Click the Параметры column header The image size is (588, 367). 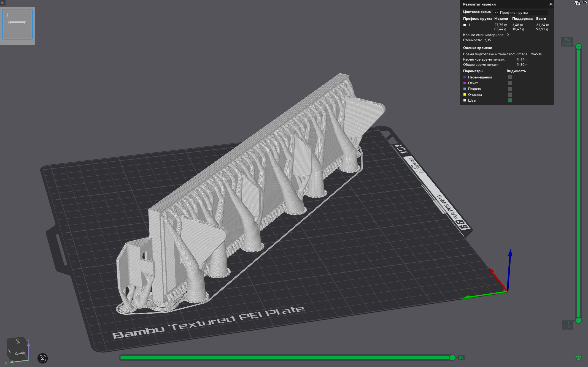[x=473, y=71]
